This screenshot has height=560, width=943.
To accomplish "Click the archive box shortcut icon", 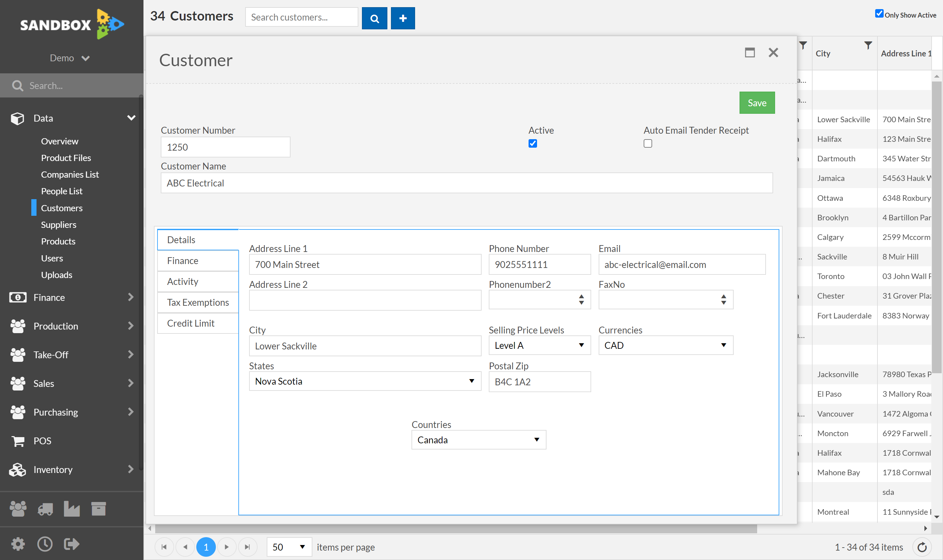I will [98, 509].
